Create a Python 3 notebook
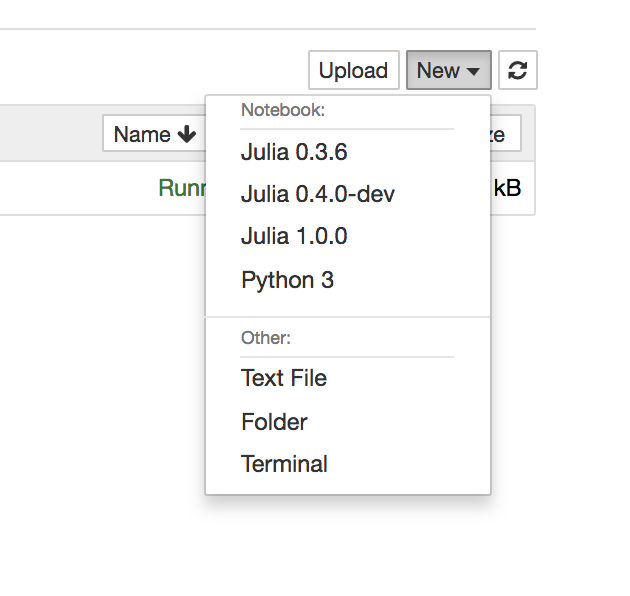630x596 pixels. [348, 280]
